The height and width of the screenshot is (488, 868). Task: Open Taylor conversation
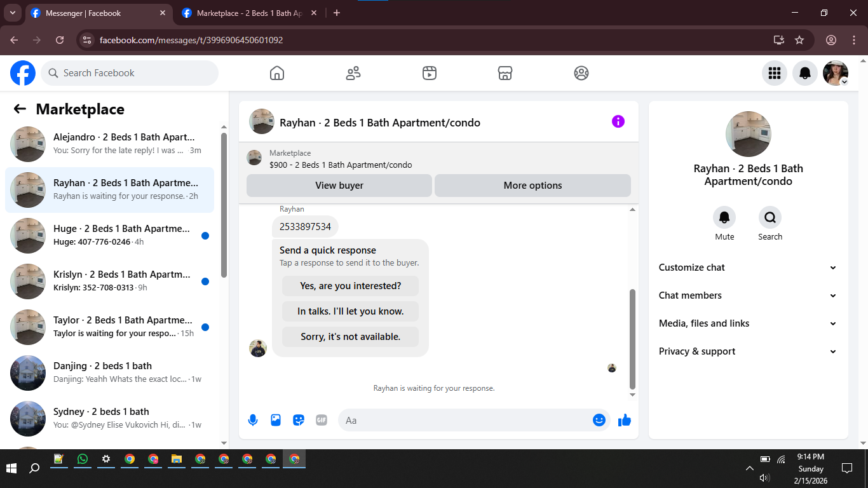pyautogui.click(x=109, y=327)
